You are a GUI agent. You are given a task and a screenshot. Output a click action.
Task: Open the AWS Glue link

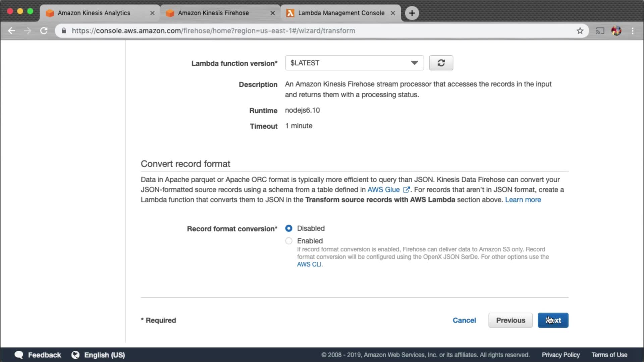[x=383, y=190]
